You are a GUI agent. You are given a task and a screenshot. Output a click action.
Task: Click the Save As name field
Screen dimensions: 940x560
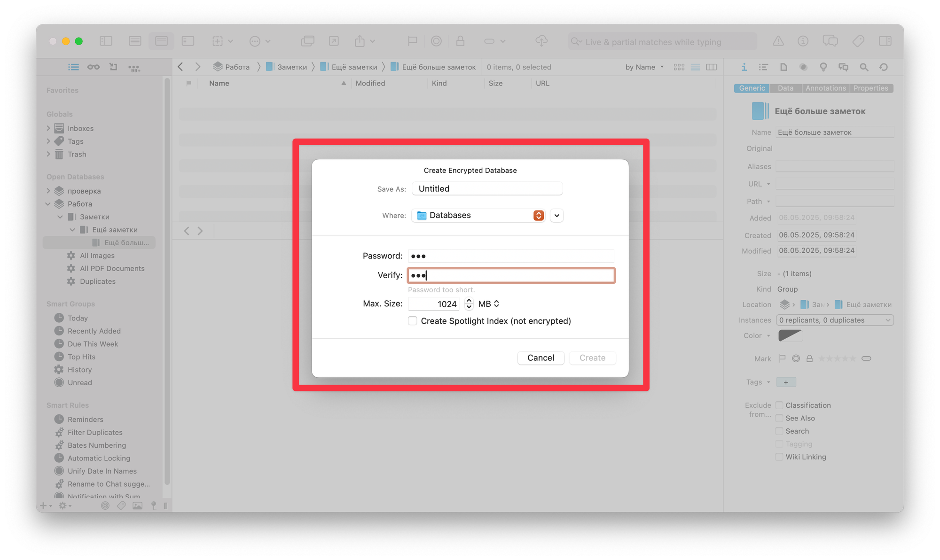click(487, 189)
